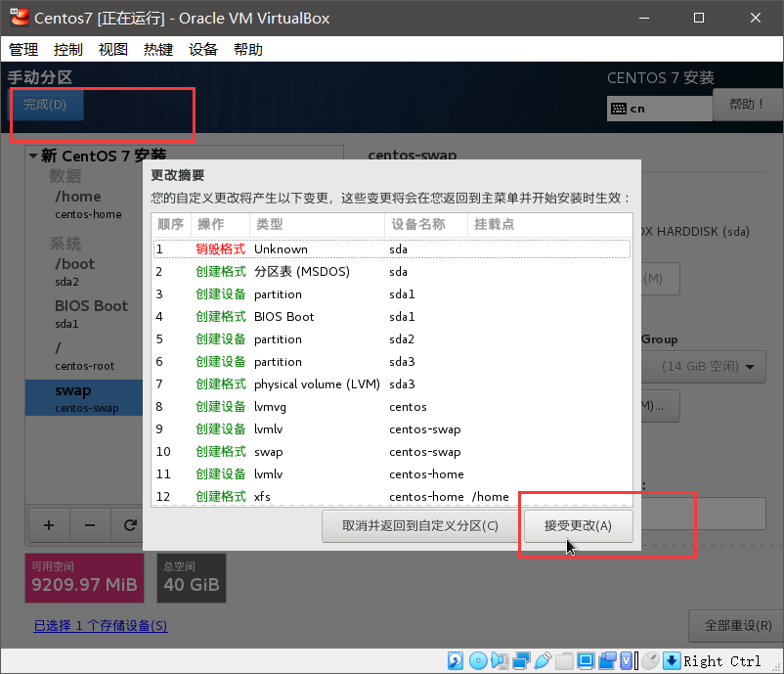
Task: Click the audio device icon in status bar
Action: (x=500, y=660)
